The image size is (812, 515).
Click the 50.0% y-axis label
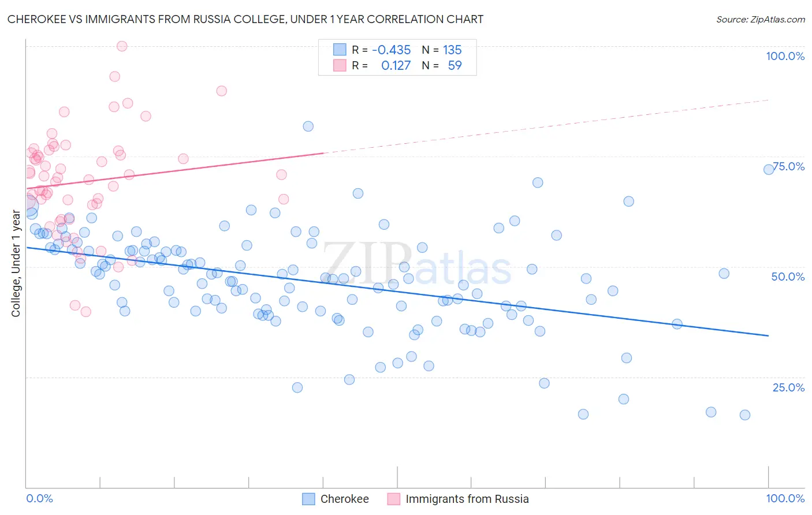788,277
